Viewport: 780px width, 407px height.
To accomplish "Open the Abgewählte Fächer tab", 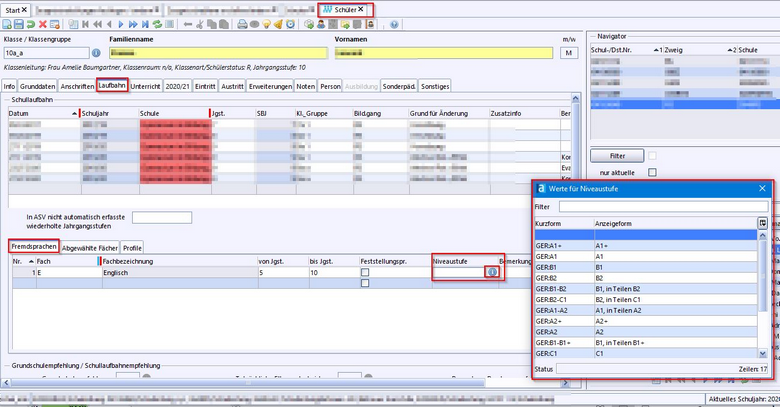I will 90,246.
